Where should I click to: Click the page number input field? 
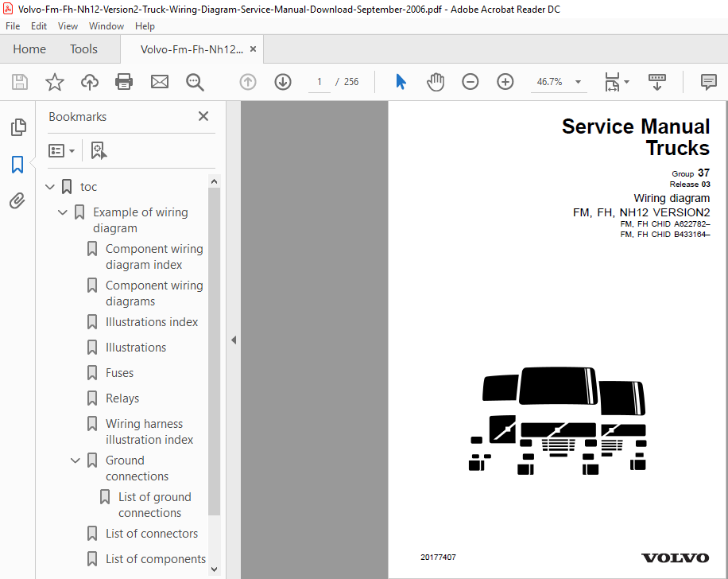[319, 82]
